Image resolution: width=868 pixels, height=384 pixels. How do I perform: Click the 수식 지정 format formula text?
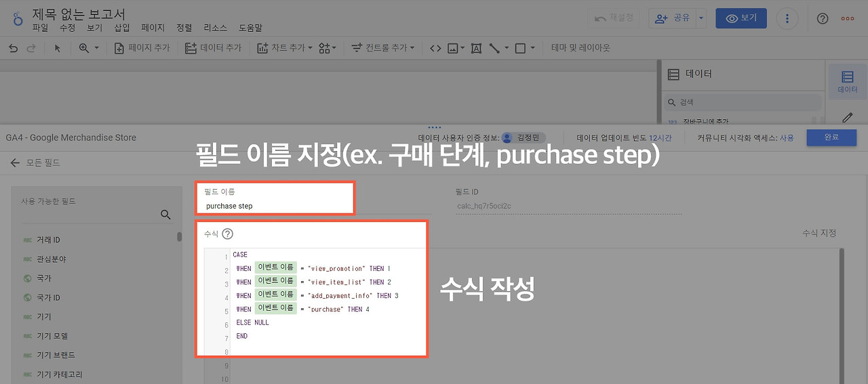tap(819, 232)
